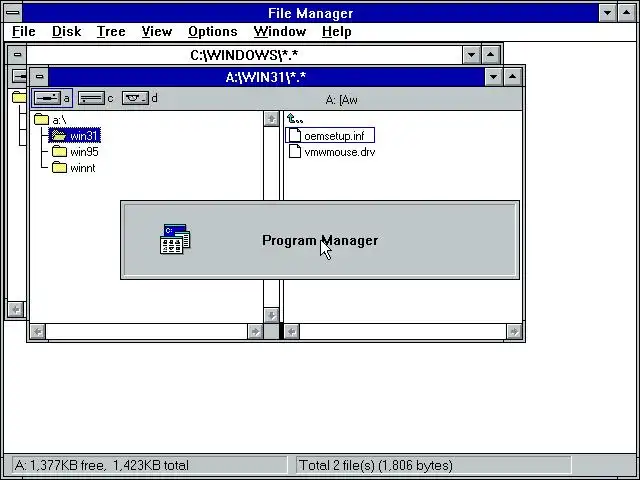
Task: Switch to drive c icon
Action: [91, 98]
